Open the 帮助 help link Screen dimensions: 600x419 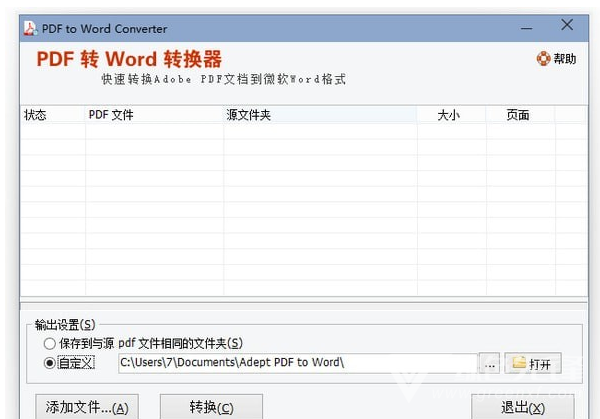(556, 59)
